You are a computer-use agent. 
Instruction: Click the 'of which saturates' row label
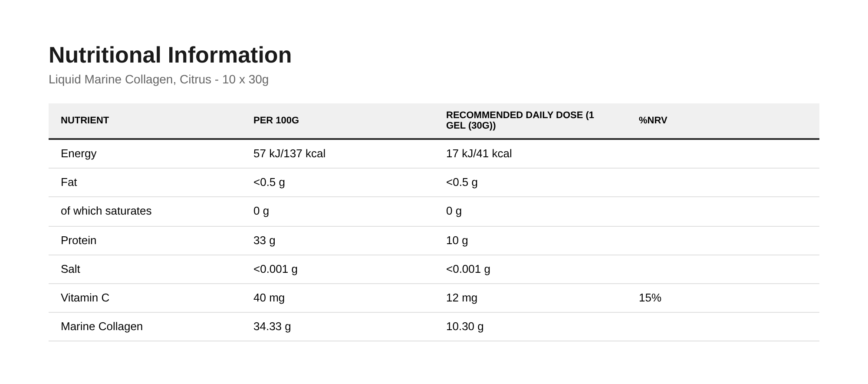coord(106,211)
